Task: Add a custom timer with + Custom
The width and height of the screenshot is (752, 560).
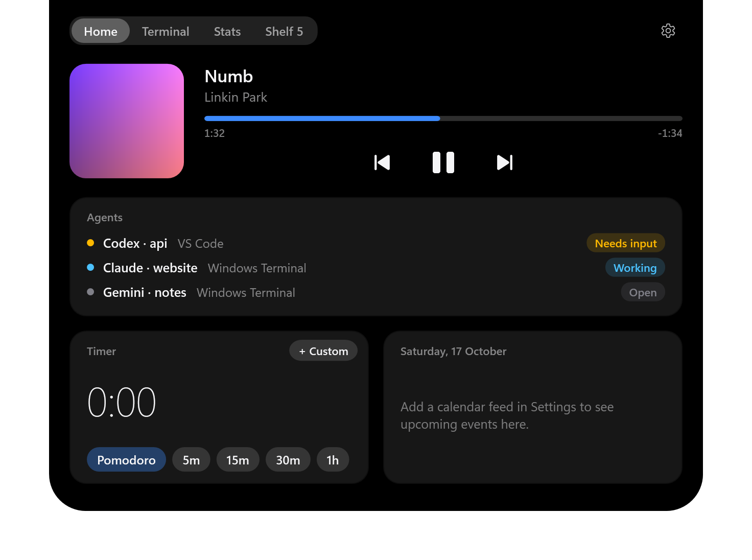Action: click(323, 351)
